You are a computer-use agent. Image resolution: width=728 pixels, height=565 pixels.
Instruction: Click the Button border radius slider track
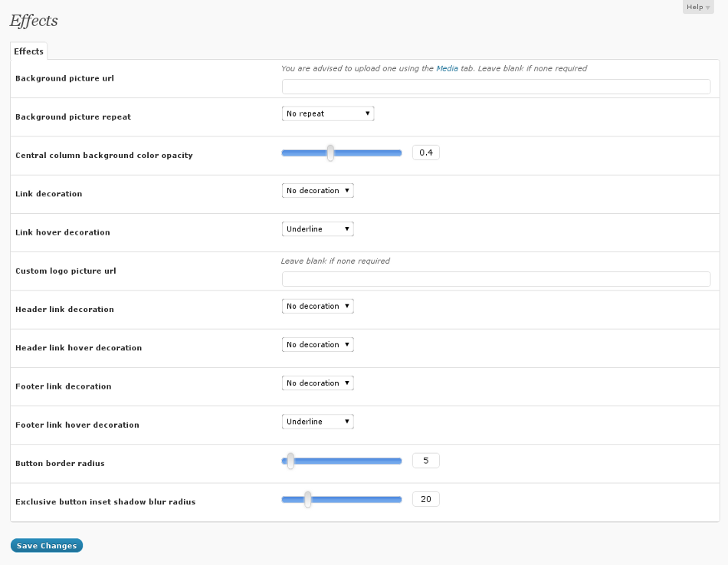point(353,461)
